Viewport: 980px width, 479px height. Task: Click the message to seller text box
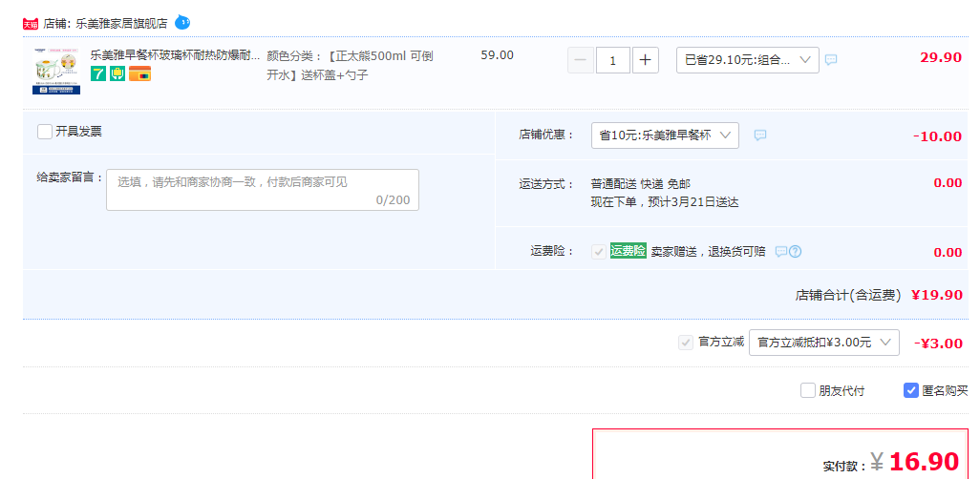coord(263,190)
